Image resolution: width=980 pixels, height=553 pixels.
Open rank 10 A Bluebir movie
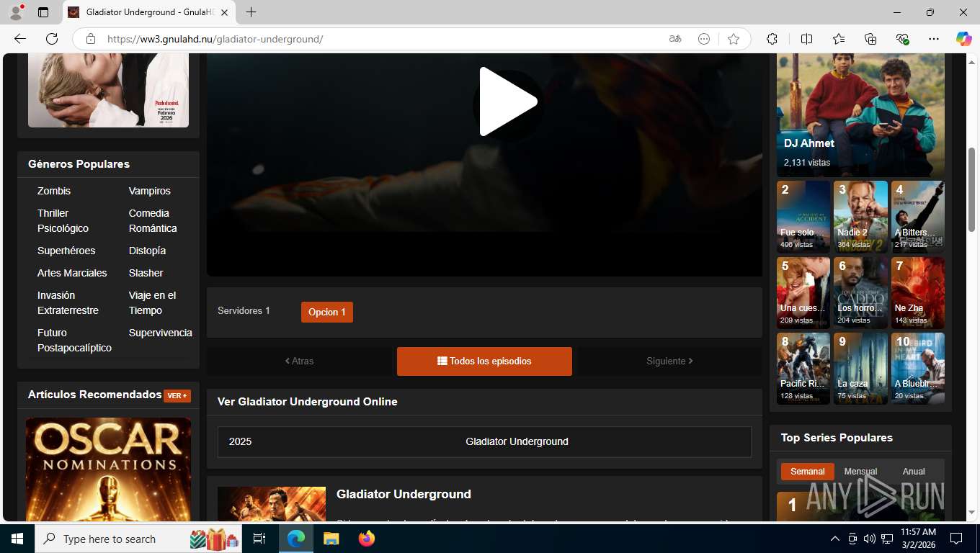coord(918,368)
